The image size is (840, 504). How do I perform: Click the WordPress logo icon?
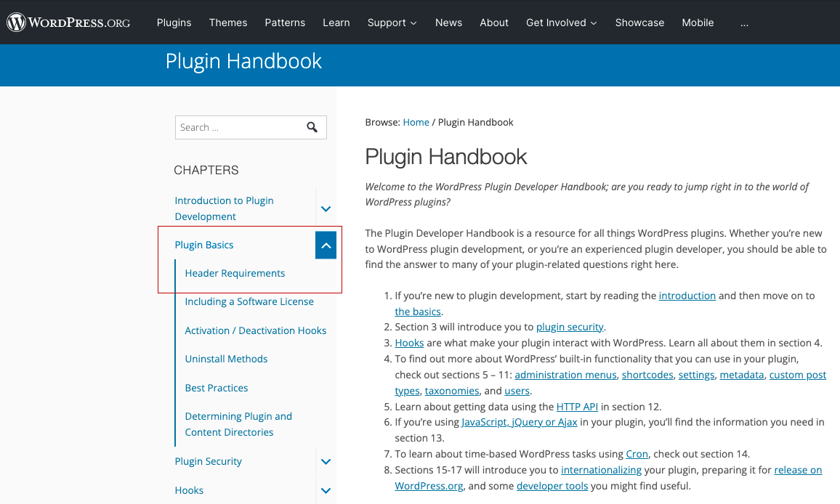(x=16, y=22)
